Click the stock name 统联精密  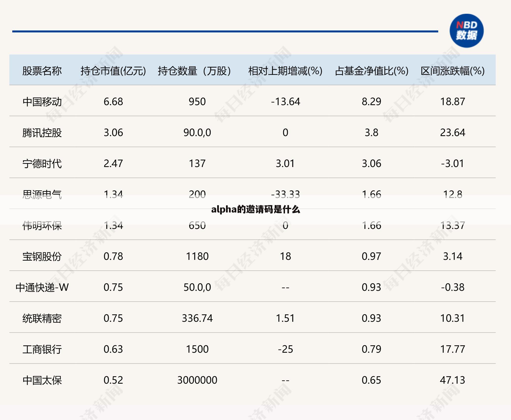pos(42,318)
